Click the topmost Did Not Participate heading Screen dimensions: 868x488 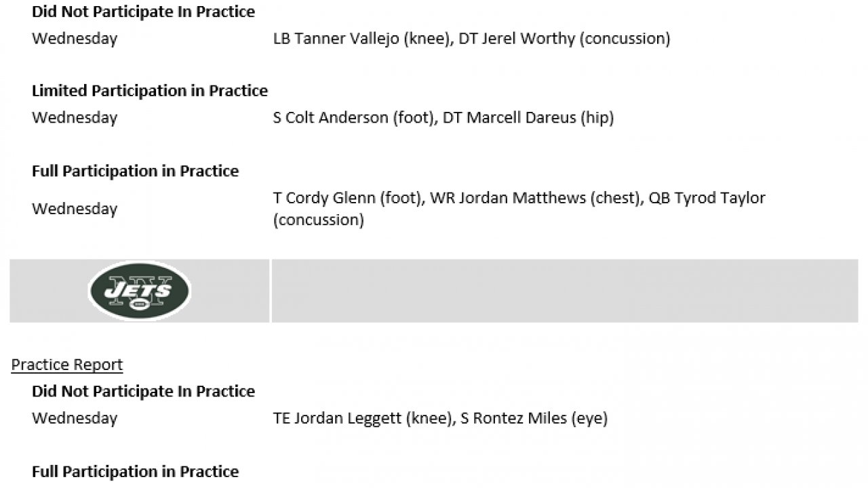(143, 12)
